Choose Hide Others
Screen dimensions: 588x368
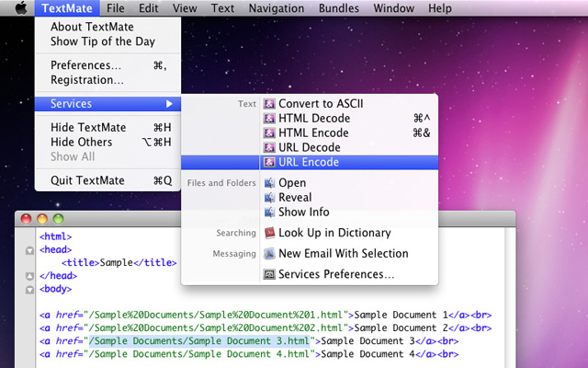coord(108,143)
